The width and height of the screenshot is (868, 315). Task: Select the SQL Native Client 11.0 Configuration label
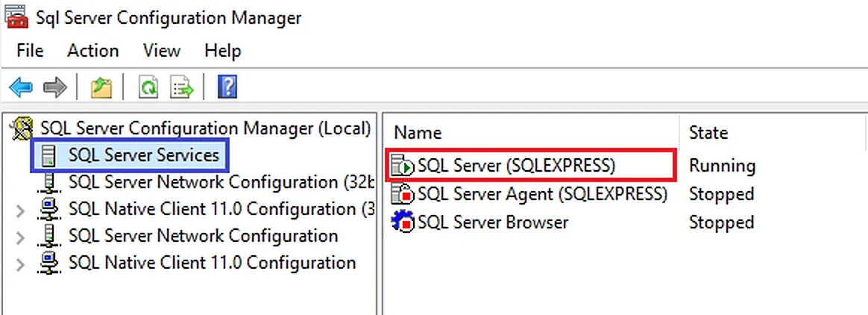(x=212, y=262)
